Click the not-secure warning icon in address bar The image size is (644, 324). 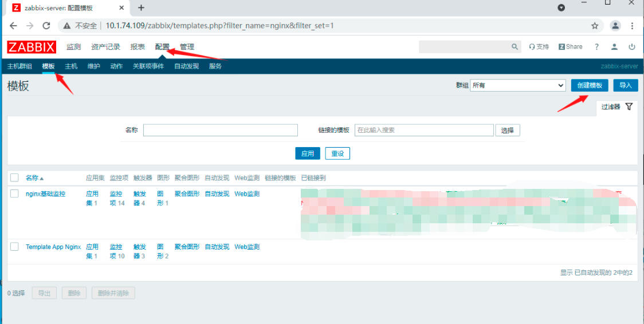pos(67,26)
